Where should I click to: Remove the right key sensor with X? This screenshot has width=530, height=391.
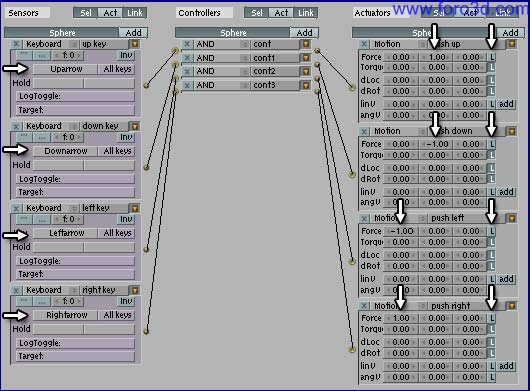pyautogui.click(x=16, y=290)
